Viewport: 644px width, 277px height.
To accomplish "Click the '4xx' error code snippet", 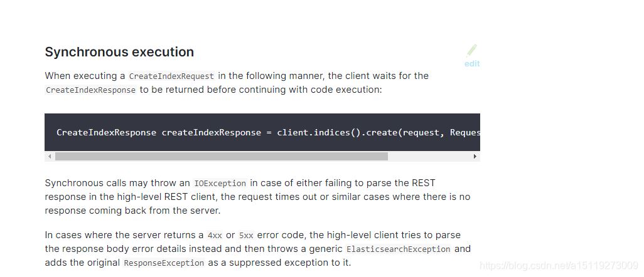I will click(x=215, y=236).
